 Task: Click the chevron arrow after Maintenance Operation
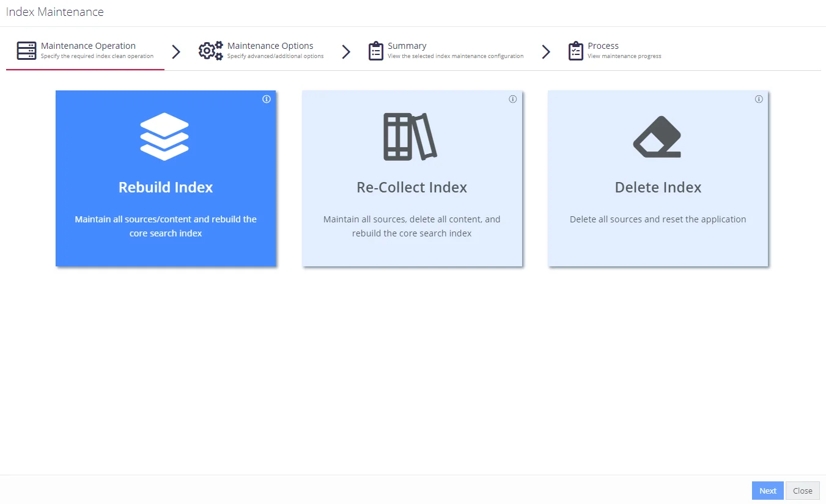click(176, 51)
